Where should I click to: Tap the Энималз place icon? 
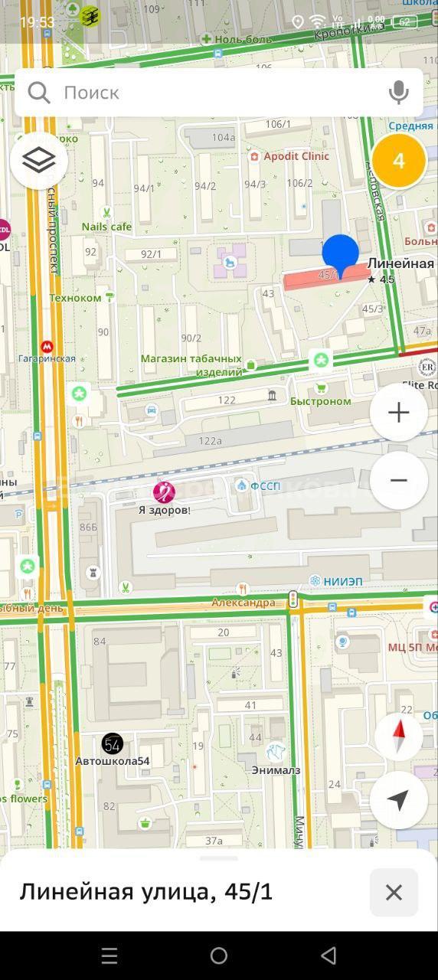[x=276, y=752]
